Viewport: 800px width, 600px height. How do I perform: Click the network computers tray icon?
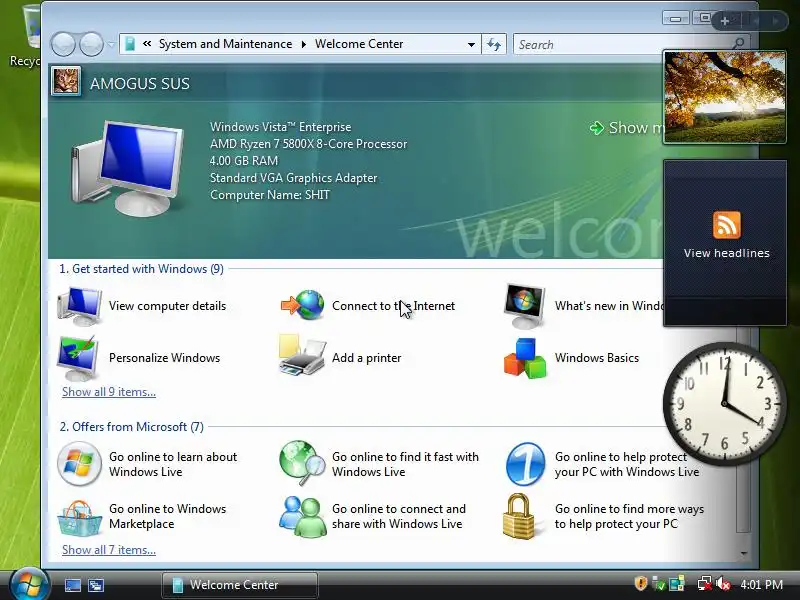coord(677,584)
